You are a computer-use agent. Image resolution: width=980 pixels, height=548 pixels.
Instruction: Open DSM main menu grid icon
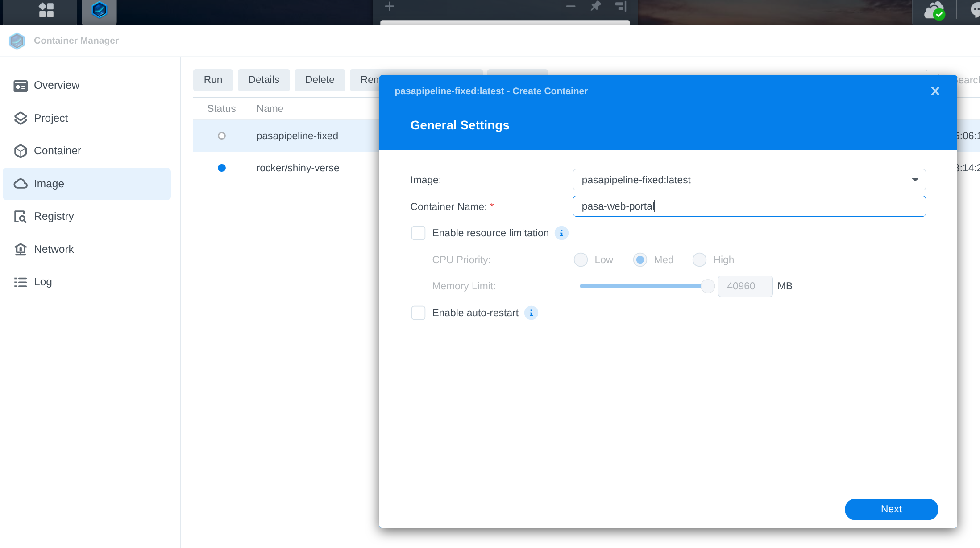click(46, 10)
